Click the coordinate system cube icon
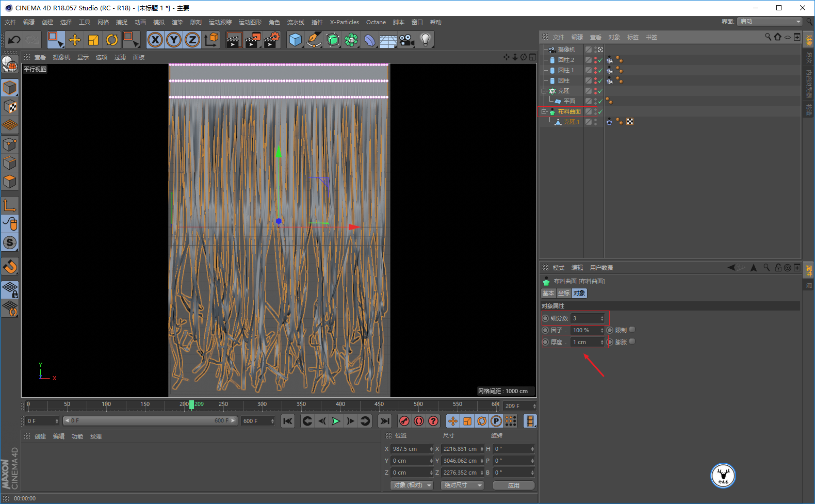This screenshot has width=815, height=504. pyautogui.click(x=211, y=40)
